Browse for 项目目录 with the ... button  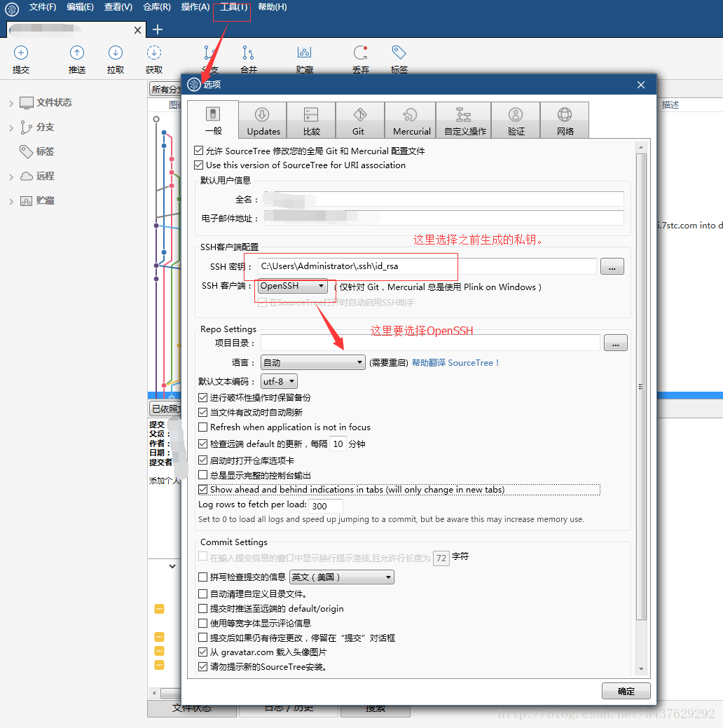pyautogui.click(x=615, y=343)
